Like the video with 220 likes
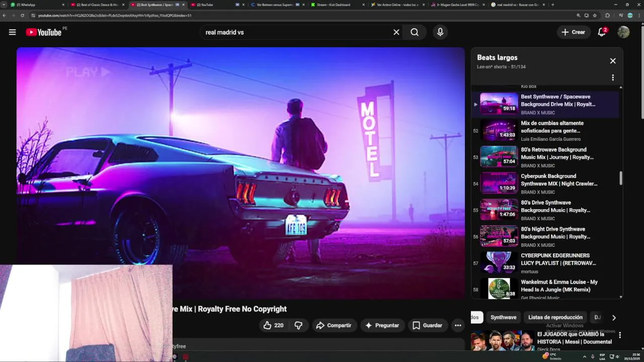 pyautogui.click(x=273, y=325)
